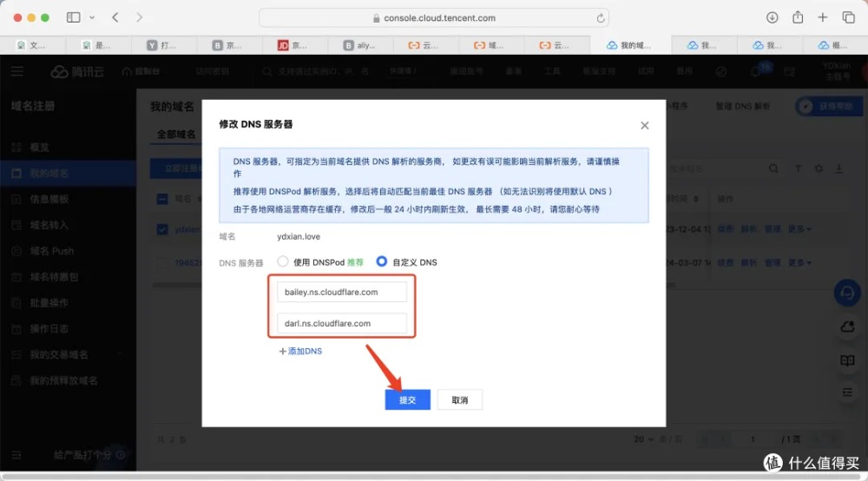
Task: Expand 更多 for the 24-03-07 row
Action: 799,262
